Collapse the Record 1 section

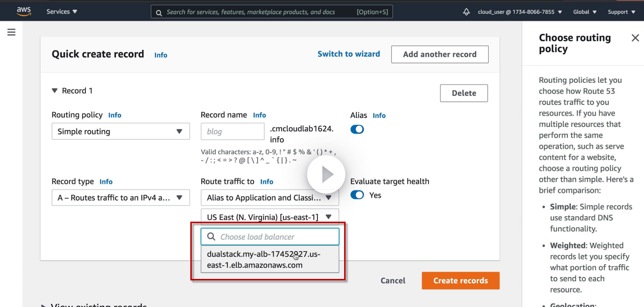click(55, 91)
